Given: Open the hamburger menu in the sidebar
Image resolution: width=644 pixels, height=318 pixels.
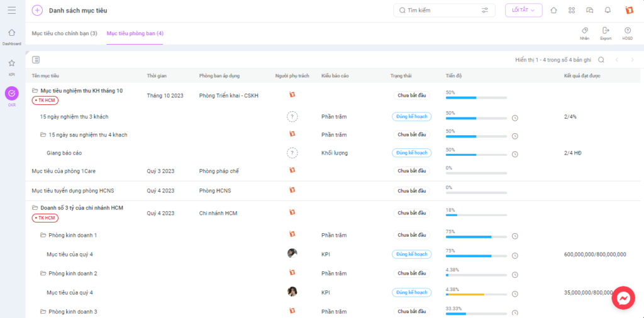Looking at the screenshot, I should click(x=12, y=10).
